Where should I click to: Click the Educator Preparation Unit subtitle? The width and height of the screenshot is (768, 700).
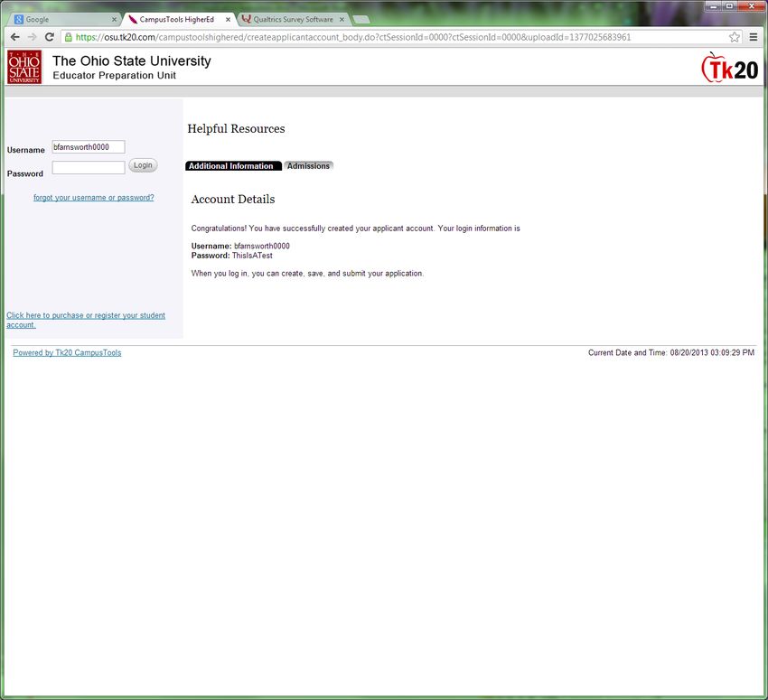[115, 75]
